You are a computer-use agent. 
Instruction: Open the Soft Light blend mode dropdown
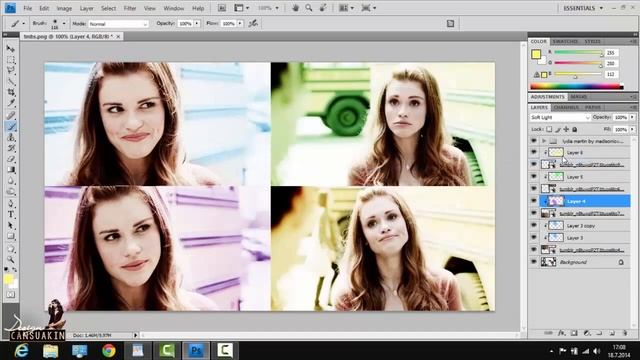(x=560, y=118)
